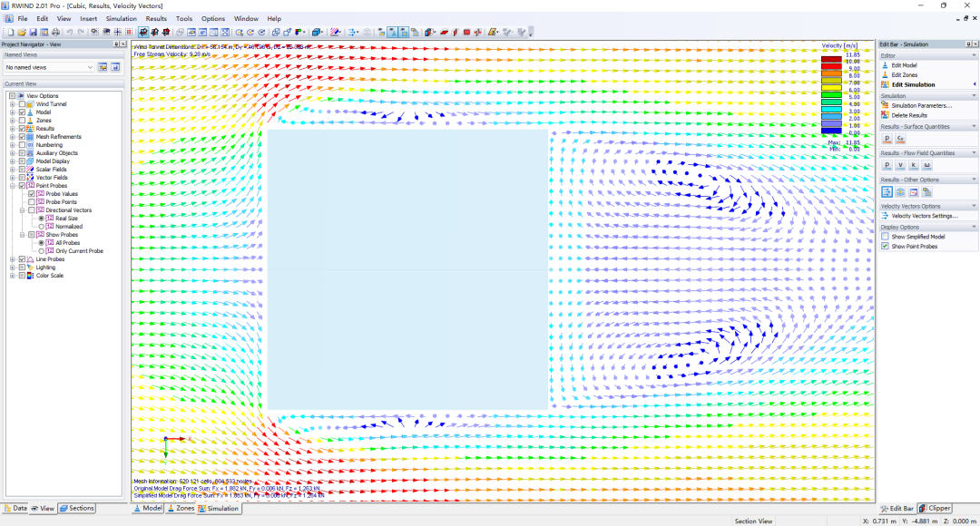Click the Save toolbar icon
Screen dimensions: 980x526
click(34, 32)
